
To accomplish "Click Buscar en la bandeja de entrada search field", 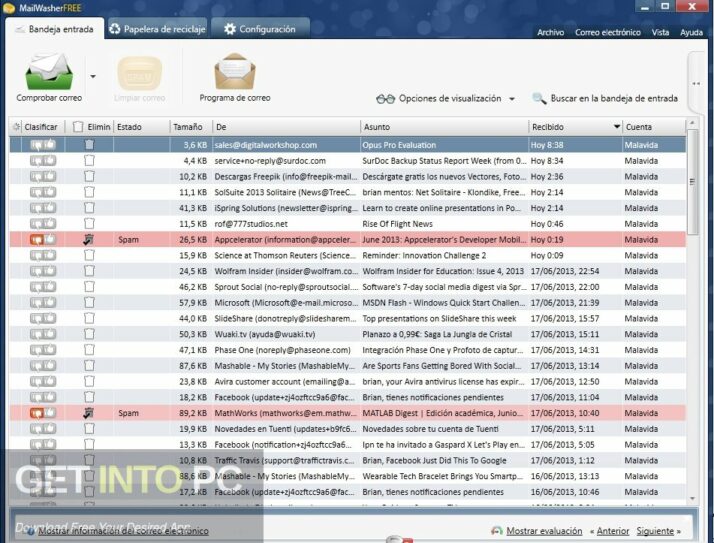I will pos(614,98).
